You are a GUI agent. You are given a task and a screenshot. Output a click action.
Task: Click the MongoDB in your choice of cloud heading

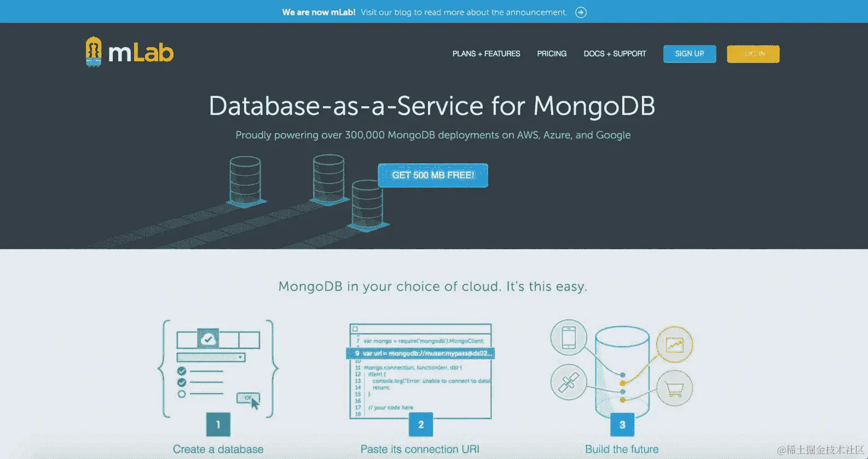click(432, 286)
